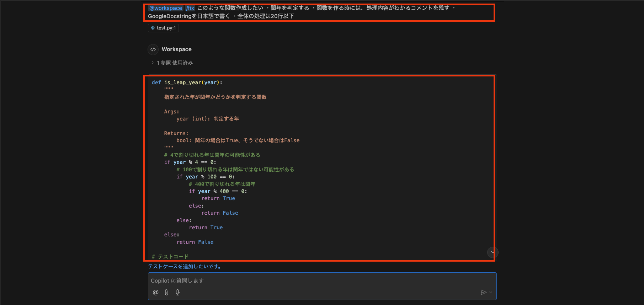644x305 pixels.
Task: Click the 'Returns:' docstring line
Action: [x=176, y=133]
